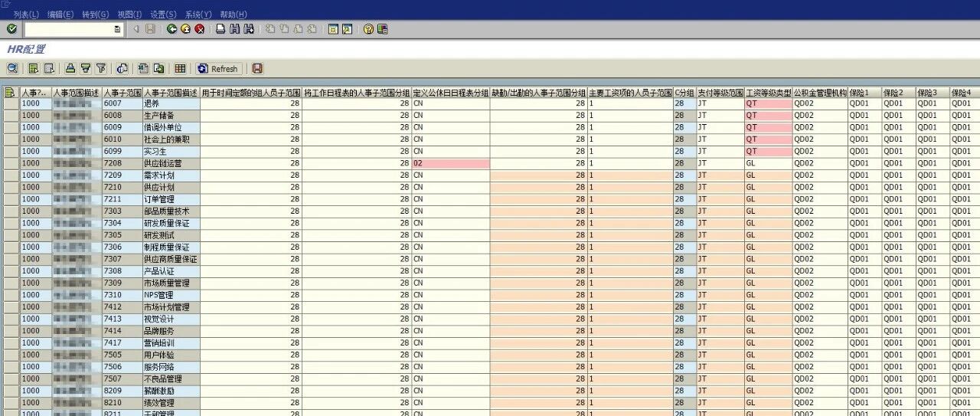Click the red save disk icon after Refresh
Viewport: 980px width, 416px height.
pyautogui.click(x=257, y=68)
